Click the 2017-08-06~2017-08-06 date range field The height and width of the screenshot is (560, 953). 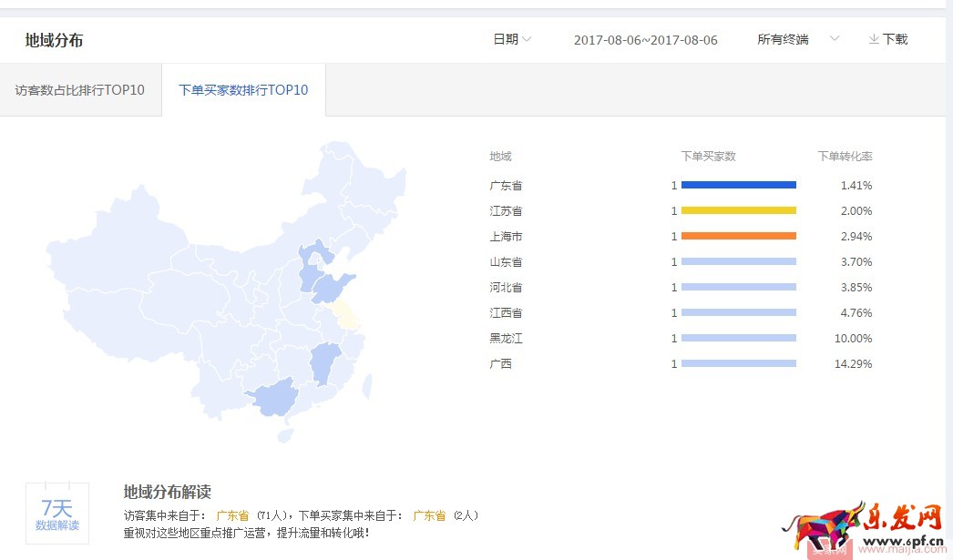646,39
